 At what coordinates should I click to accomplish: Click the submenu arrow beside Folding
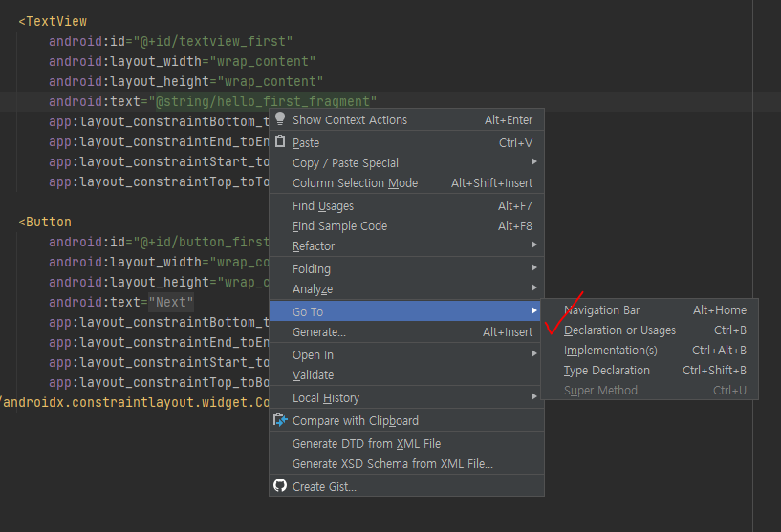point(533,267)
